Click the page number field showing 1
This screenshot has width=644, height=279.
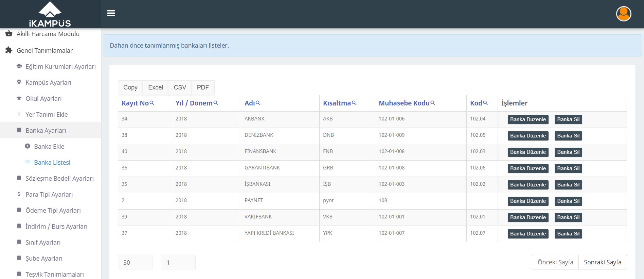(x=178, y=262)
